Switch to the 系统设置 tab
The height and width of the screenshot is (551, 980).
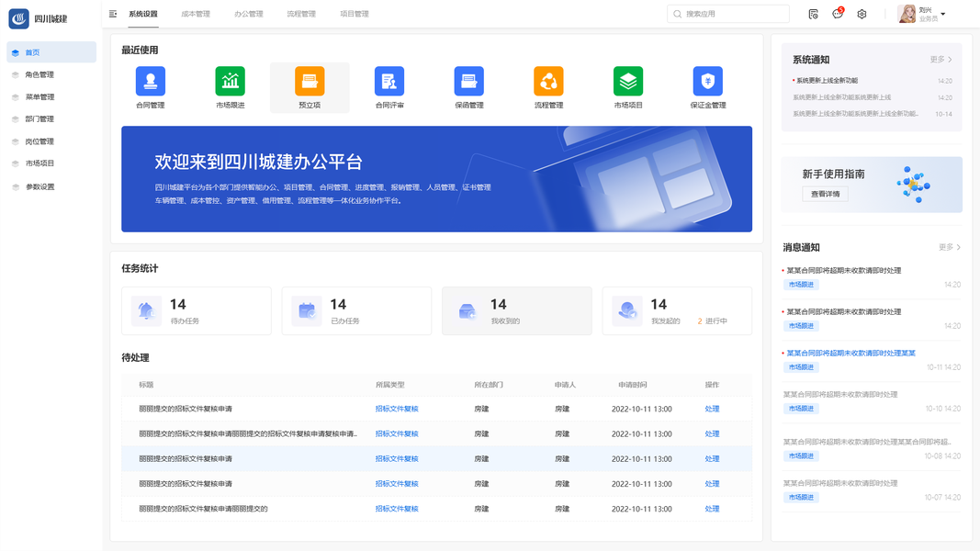(143, 14)
